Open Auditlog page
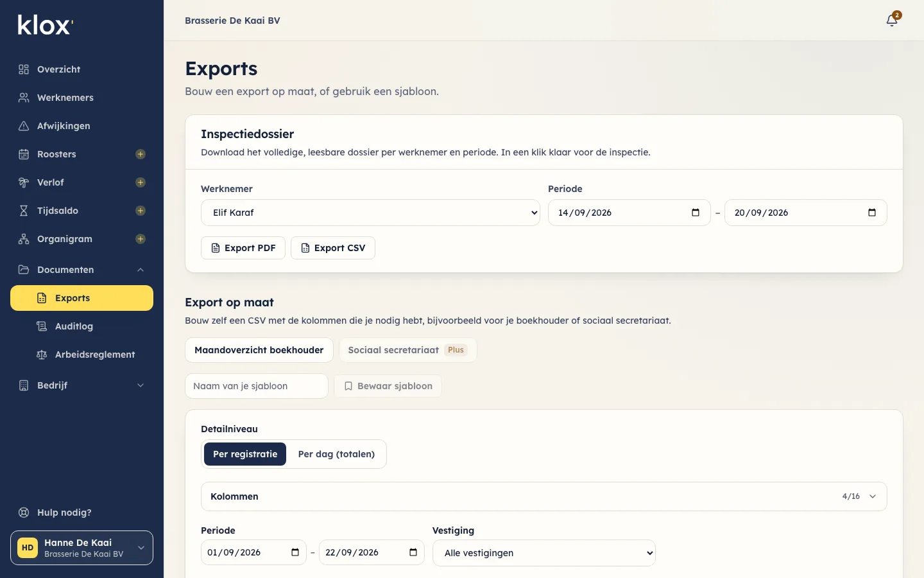 [x=81, y=326]
